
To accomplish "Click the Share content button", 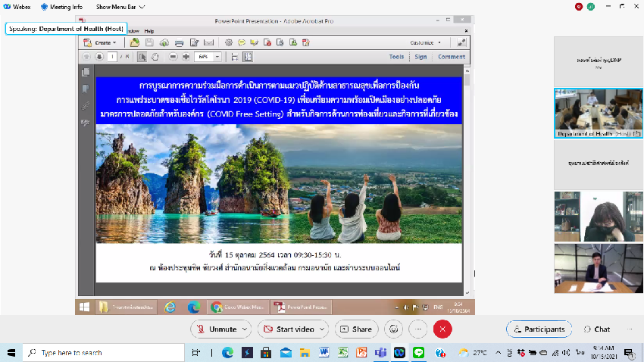I will [x=356, y=329].
